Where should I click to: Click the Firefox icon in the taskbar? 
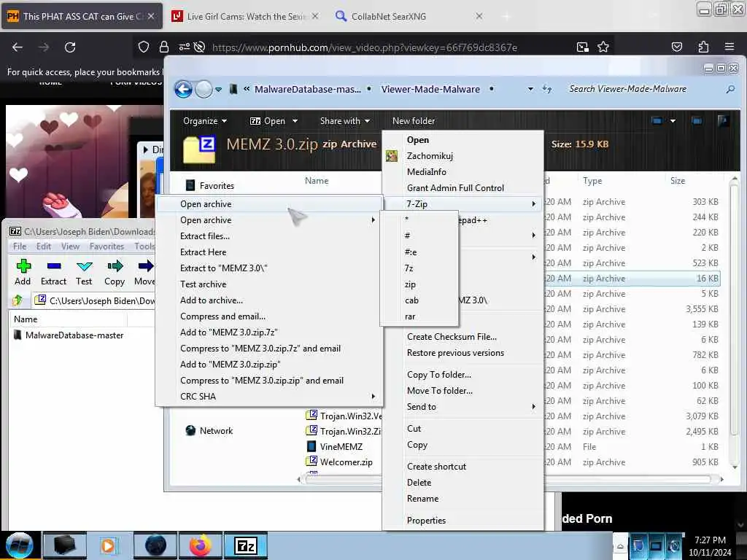(200, 545)
